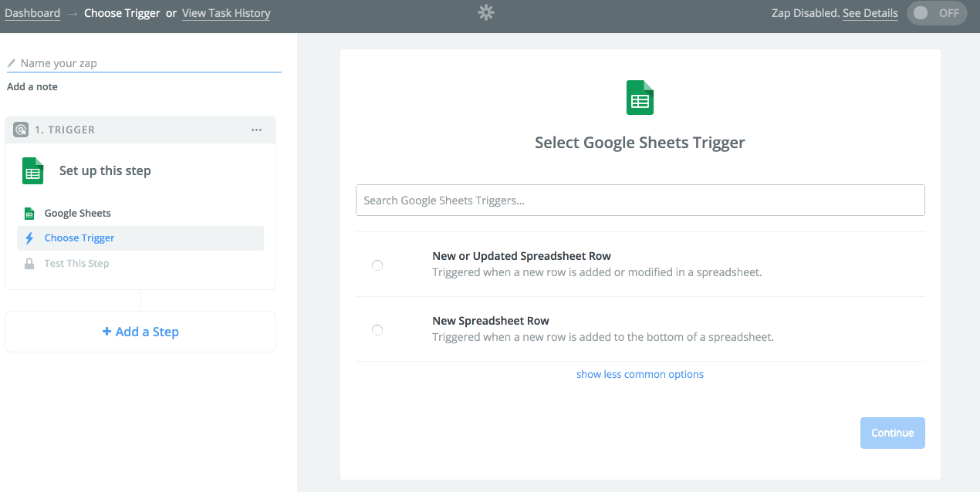The height and width of the screenshot is (492, 980).
Task: Go to Dashboard link
Action: [32, 13]
